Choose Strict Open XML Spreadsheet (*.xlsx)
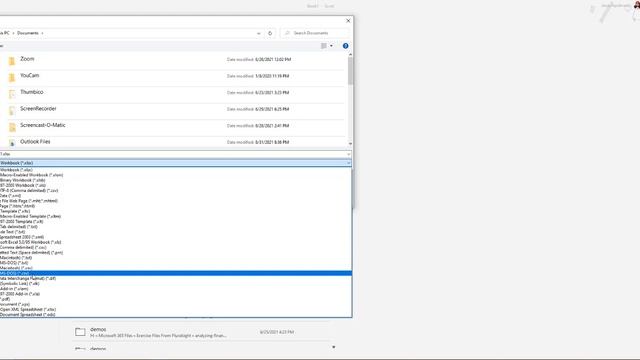 [176, 309]
